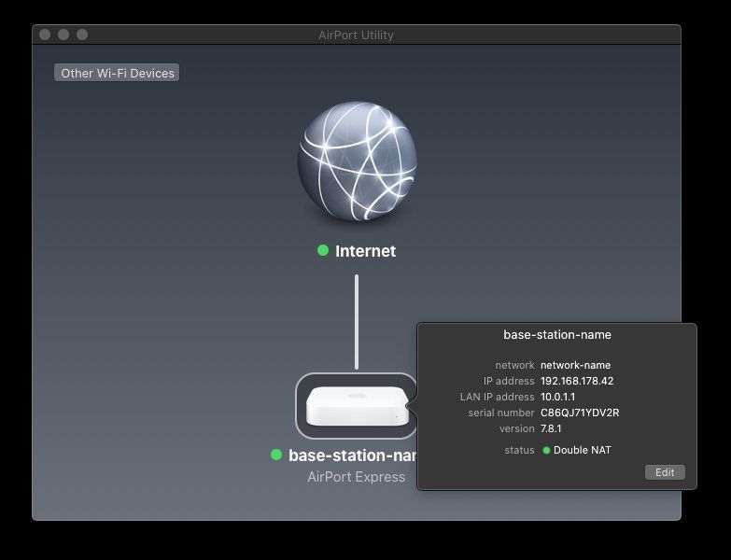
Task: Select the serial number C86QJ71YDV2R
Action: click(580, 413)
